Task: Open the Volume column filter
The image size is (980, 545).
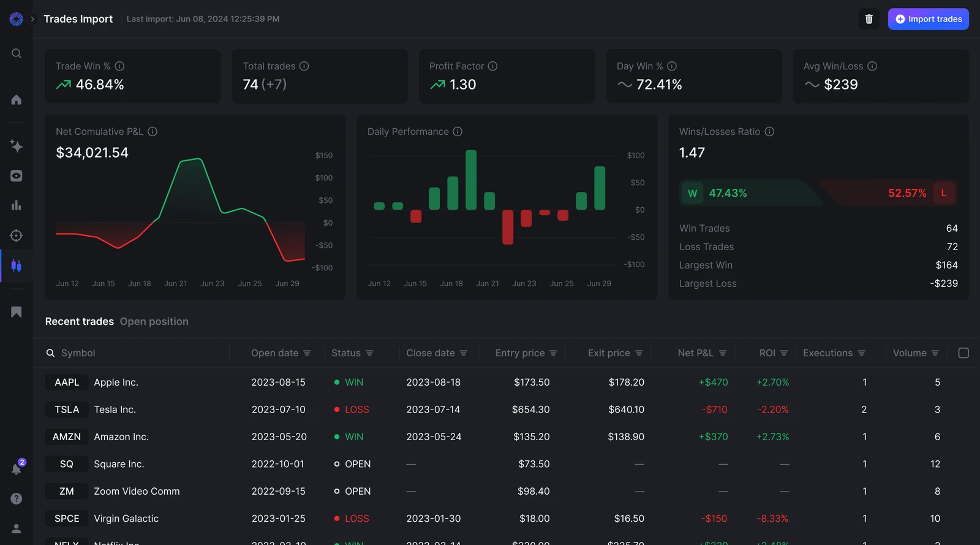Action: (935, 353)
